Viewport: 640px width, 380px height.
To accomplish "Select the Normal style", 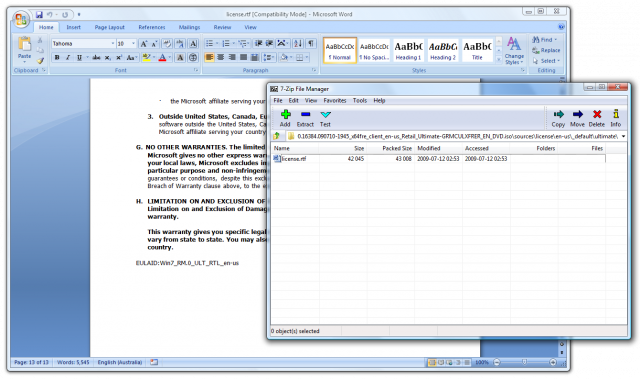I will click(x=340, y=50).
